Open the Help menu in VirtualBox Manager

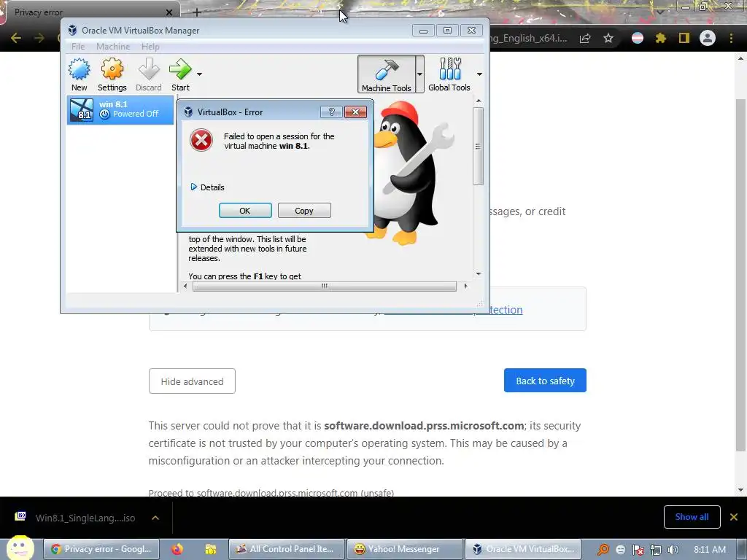(150, 47)
